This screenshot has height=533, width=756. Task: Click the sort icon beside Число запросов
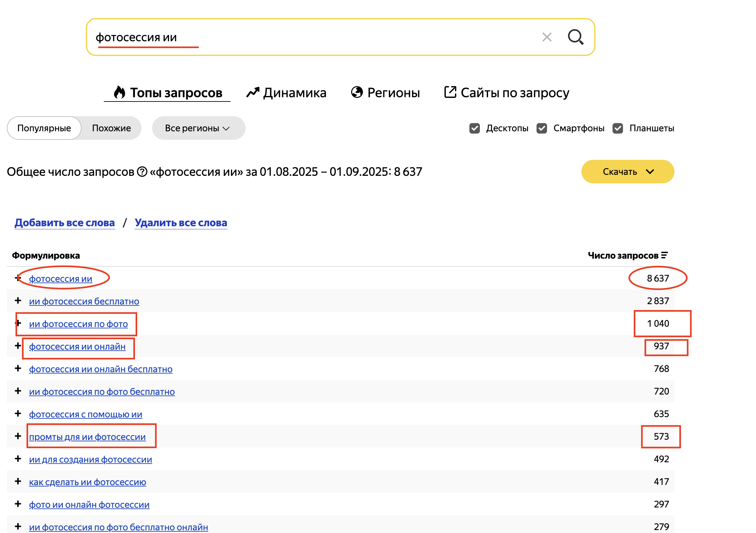pos(664,255)
